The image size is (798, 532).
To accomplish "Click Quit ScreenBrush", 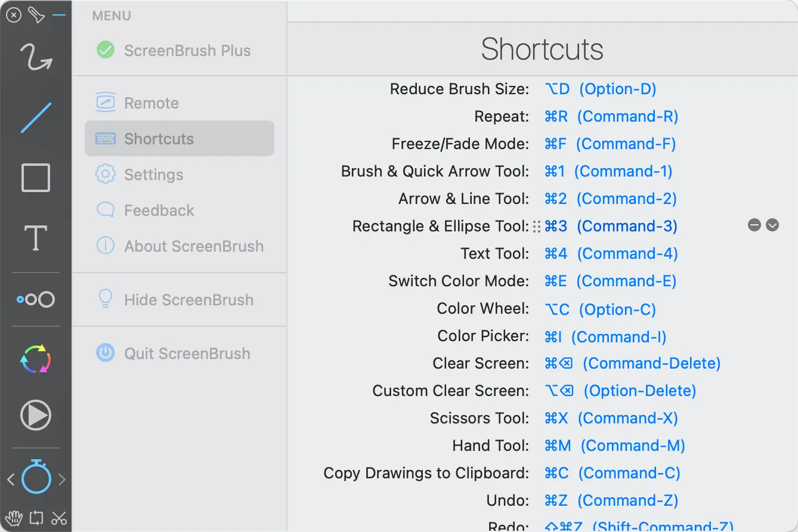I will [x=187, y=354].
